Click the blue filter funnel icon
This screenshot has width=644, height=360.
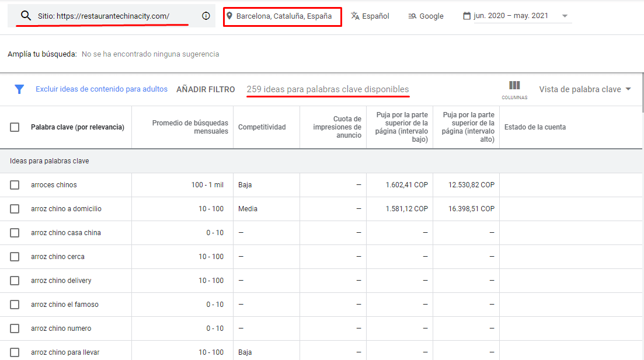point(19,89)
